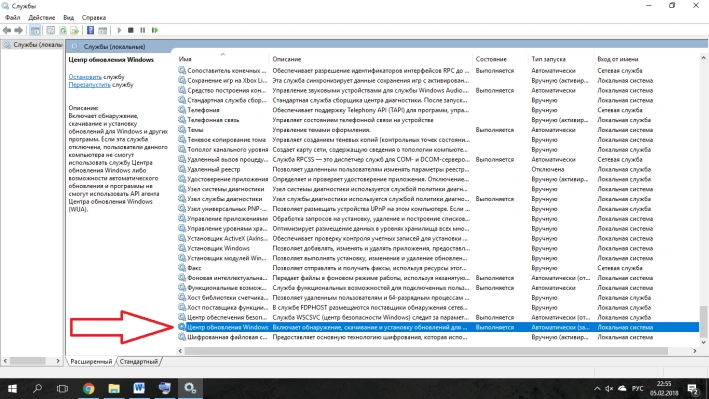Image resolution: width=709 pixels, height=399 pixels.
Task: Select the Сохранение игр на Xbox Live service
Action: pyautogui.click(x=227, y=81)
